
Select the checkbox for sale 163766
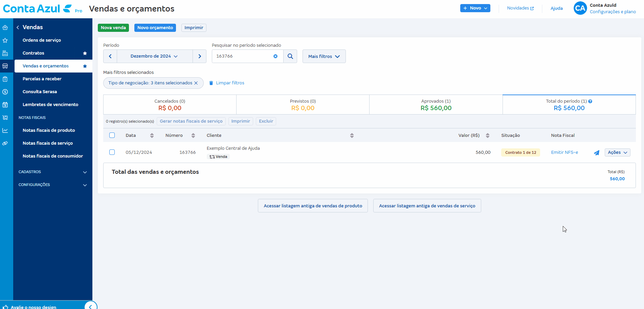[112, 152]
